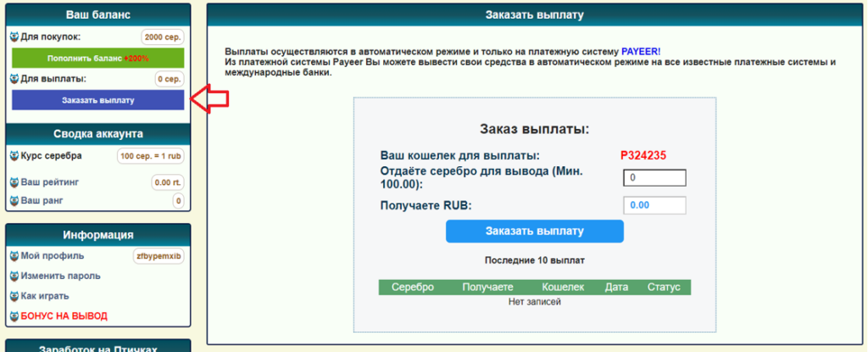The width and height of the screenshot is (868, 352).
Task: Open Изменить пароль link
Action: [61, 276]
